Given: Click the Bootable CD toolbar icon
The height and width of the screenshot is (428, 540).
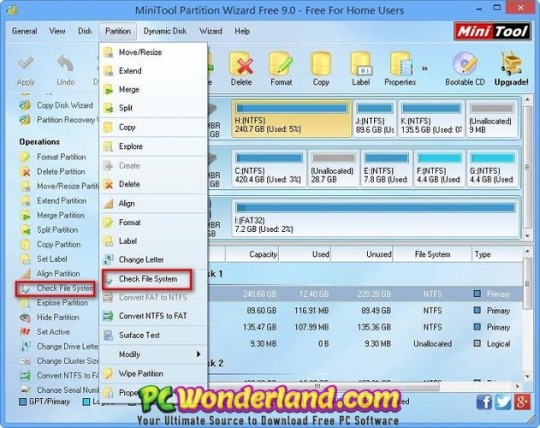Looking at the screenshot, I should pos(465,63).
